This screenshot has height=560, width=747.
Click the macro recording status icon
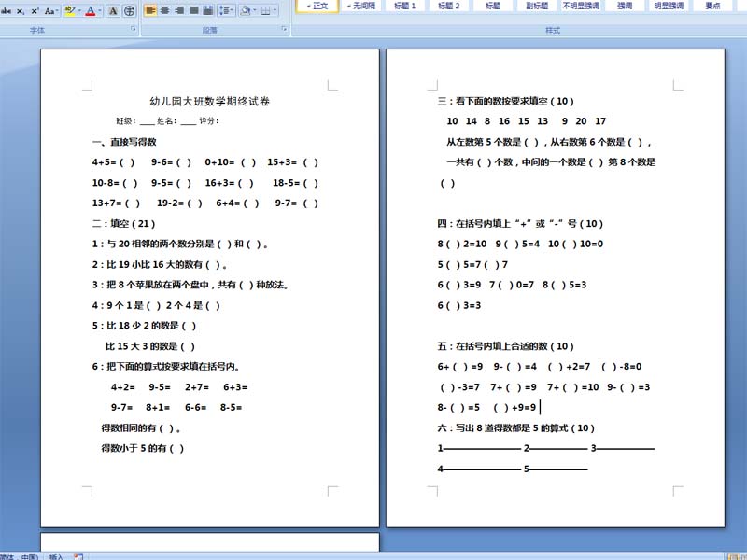(x=78, y=556)
